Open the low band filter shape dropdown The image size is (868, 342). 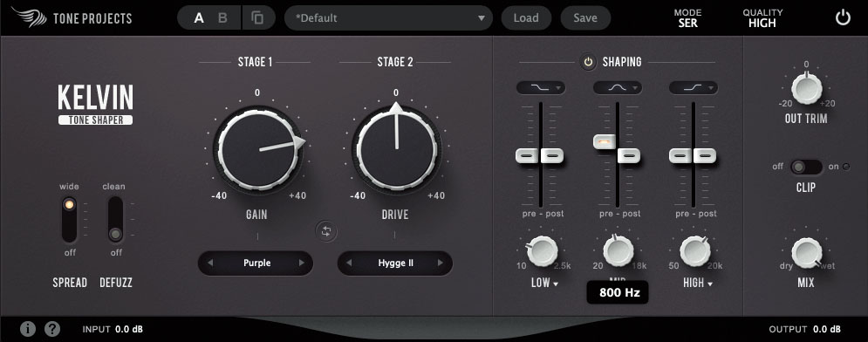pyautogui.click(x=540, y=87)
